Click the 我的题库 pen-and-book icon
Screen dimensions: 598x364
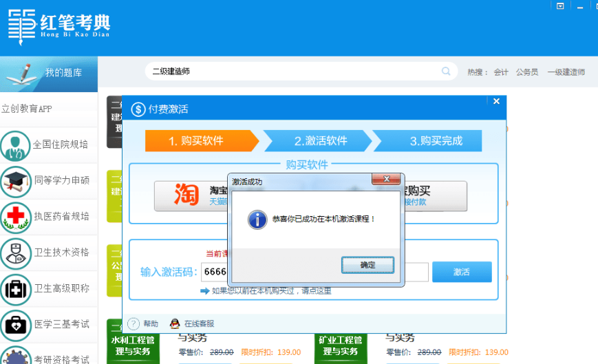pos(22,75)
